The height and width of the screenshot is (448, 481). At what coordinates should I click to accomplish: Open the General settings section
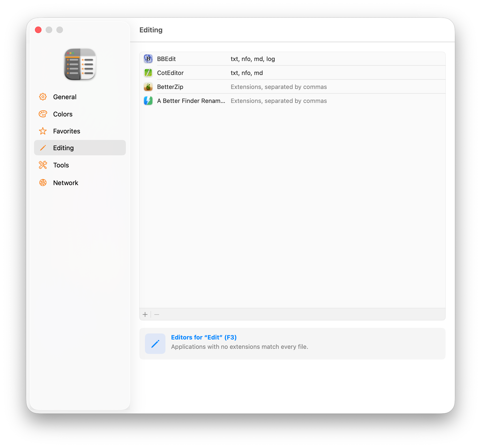point(80,97)
